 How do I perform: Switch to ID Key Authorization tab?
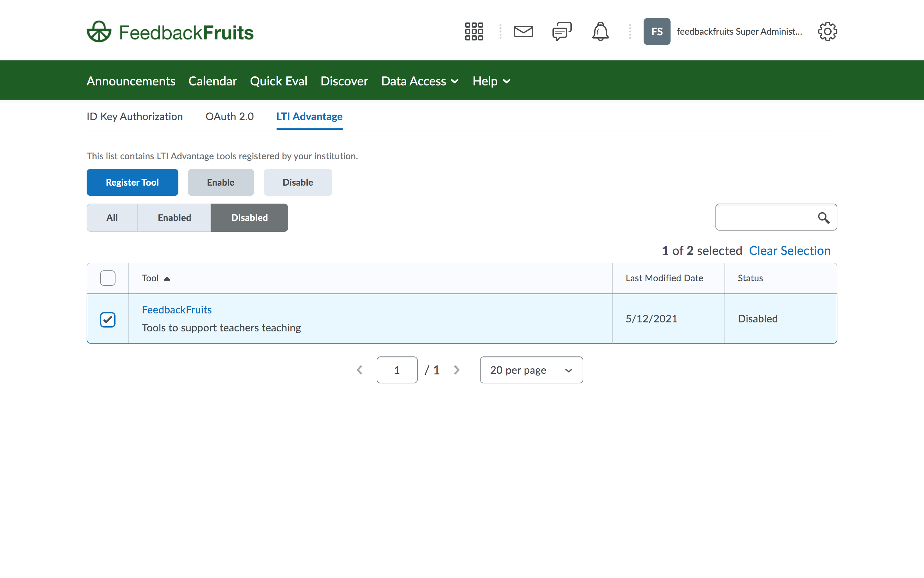134,116
